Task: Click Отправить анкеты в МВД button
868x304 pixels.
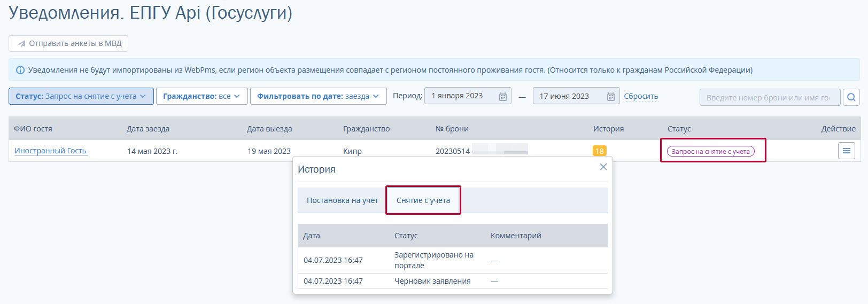Action: (x=68, y=43)
